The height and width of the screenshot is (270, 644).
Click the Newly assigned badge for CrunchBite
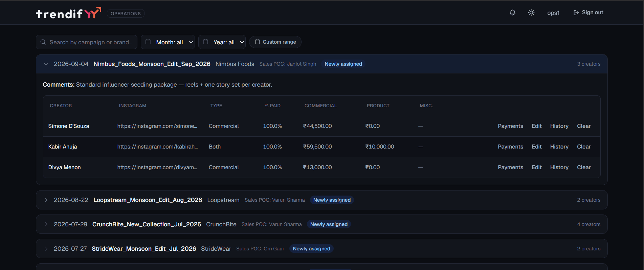tap(329, 224)
